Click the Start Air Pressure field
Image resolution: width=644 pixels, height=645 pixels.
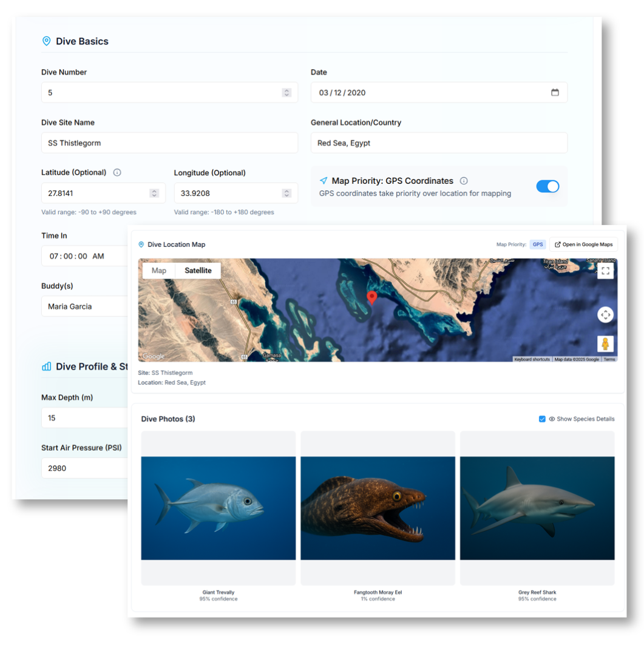click(84, 468)
